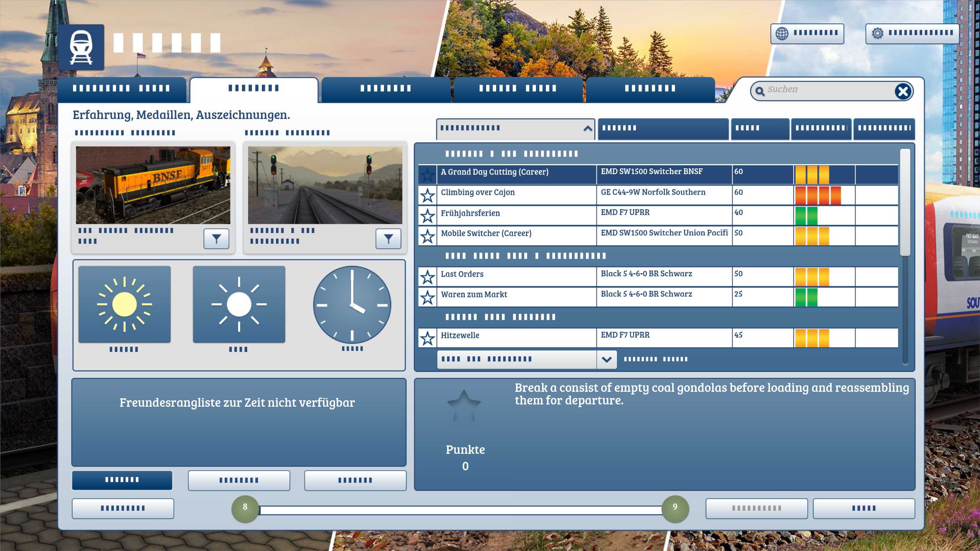Screen dimensions: 980x551
Task: Click the locomotive filter funnel icon
Action: (216, 239)
